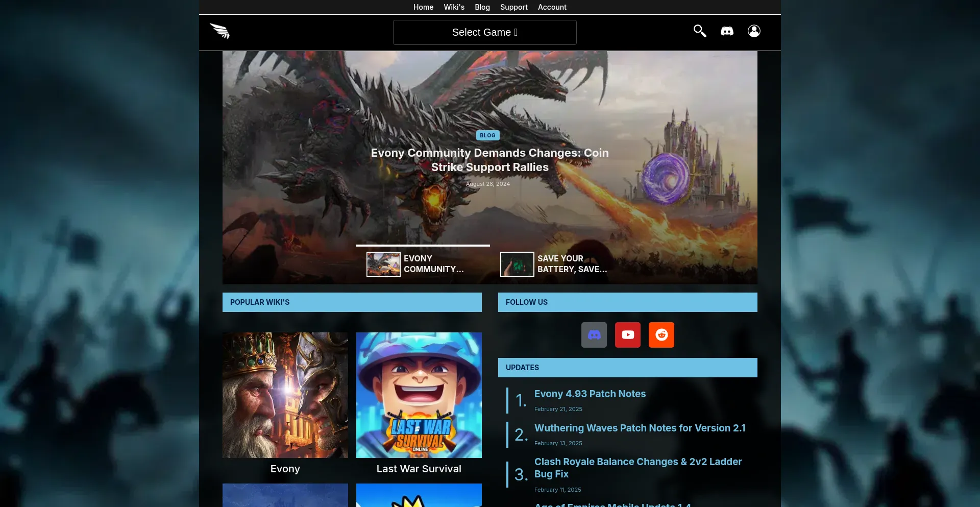Open Wuthering Waves Patch Notes Version 2.1
This screenshot has height=507, width=980.
[640, 428]
